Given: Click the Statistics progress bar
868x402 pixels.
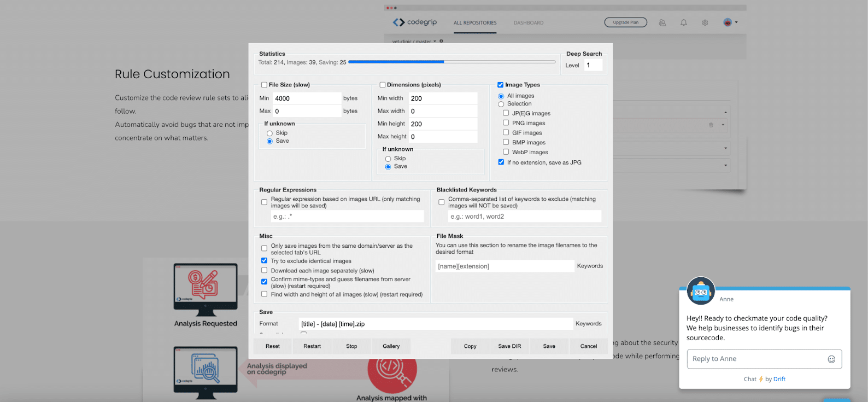Looking at the screenshot, I should [x=452, y=62].
